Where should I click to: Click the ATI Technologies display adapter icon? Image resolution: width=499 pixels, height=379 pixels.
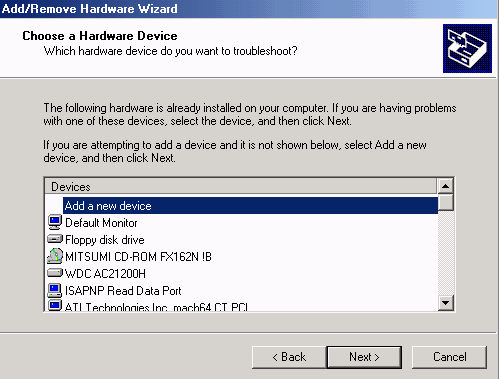pyautogui.click(x=55, y=305)
